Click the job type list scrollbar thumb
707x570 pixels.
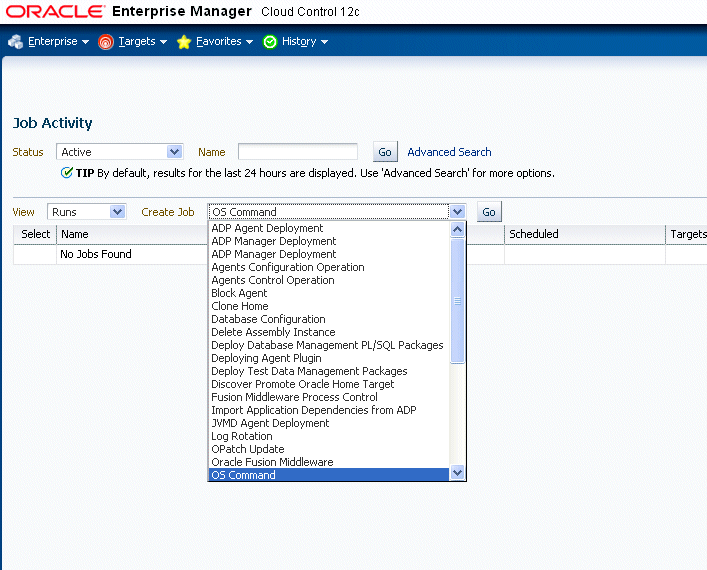pos(457,300)
